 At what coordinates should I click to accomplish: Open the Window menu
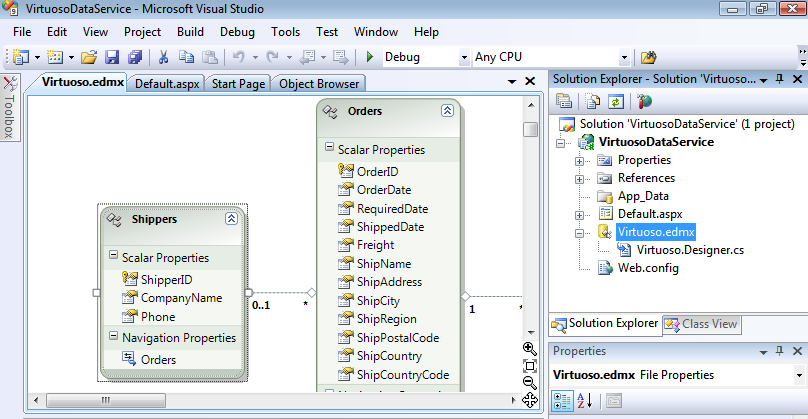(376, 32)
